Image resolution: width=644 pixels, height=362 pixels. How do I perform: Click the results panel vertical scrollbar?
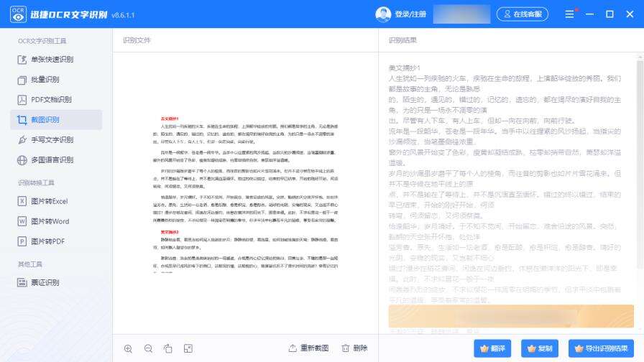pyautogui.click(x=640, y=164)
